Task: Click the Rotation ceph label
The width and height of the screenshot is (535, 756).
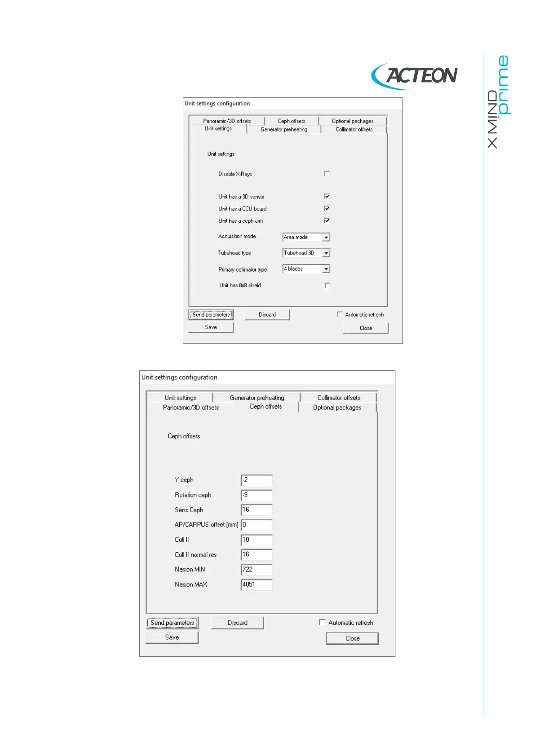Action: (x=193, y=495)
